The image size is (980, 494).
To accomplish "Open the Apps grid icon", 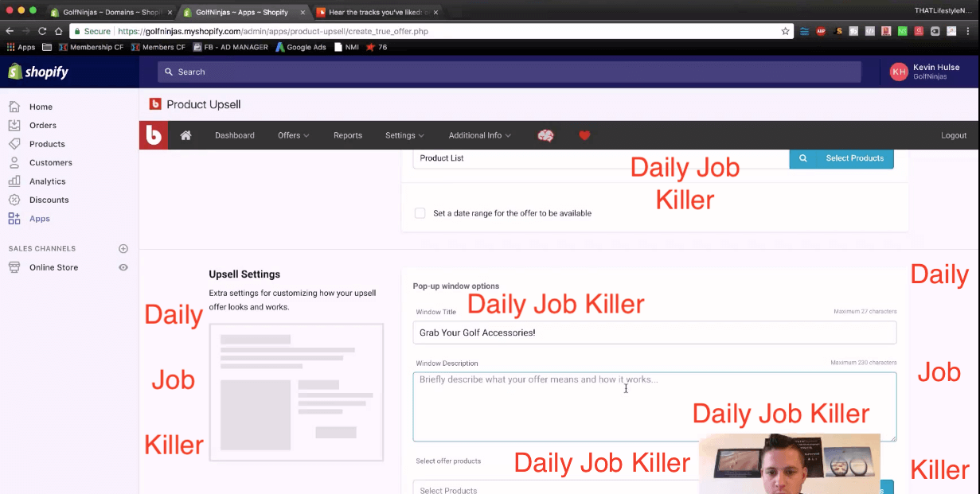I will [14, 219].
